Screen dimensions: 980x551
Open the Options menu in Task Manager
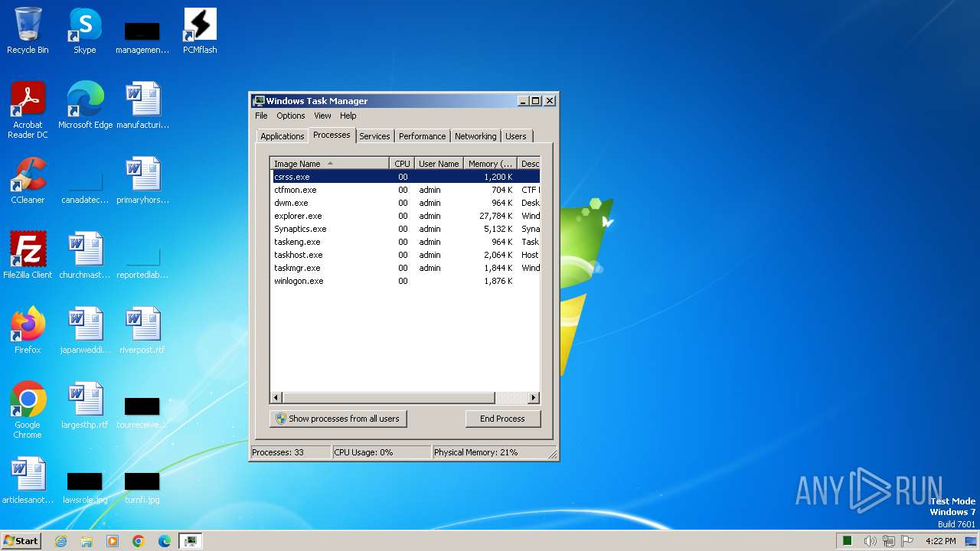click(x=291, y=116)
